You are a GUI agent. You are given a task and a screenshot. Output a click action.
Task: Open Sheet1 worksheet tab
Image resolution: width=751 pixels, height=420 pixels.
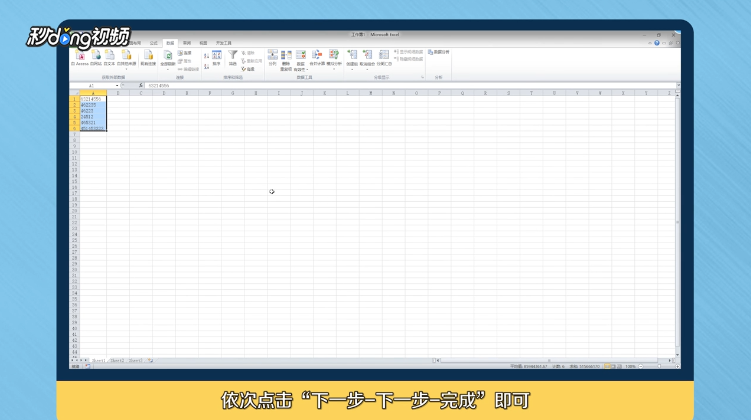(99, 361)
